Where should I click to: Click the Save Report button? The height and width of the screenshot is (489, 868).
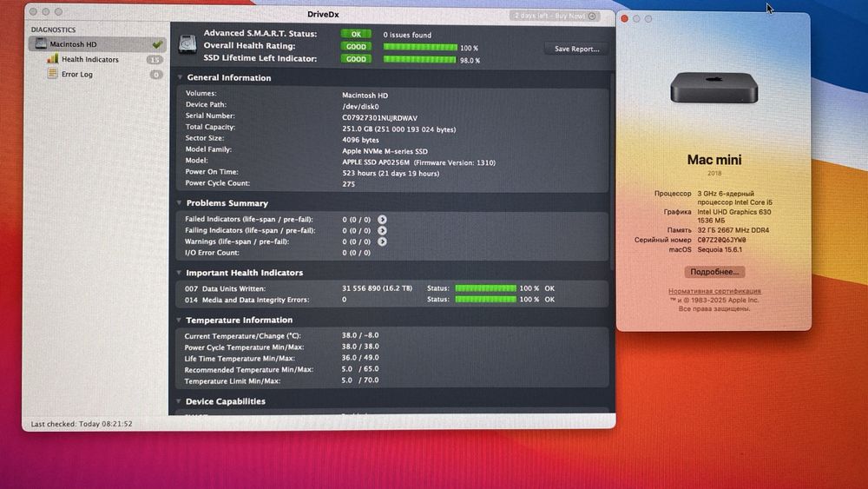pyautogui.click(x=577, y=49)
